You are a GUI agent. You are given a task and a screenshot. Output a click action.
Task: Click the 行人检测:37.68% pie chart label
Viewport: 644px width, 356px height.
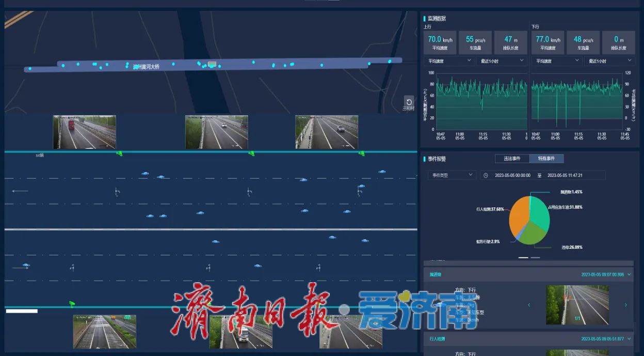pyautogui.click(x=490, y=209)
